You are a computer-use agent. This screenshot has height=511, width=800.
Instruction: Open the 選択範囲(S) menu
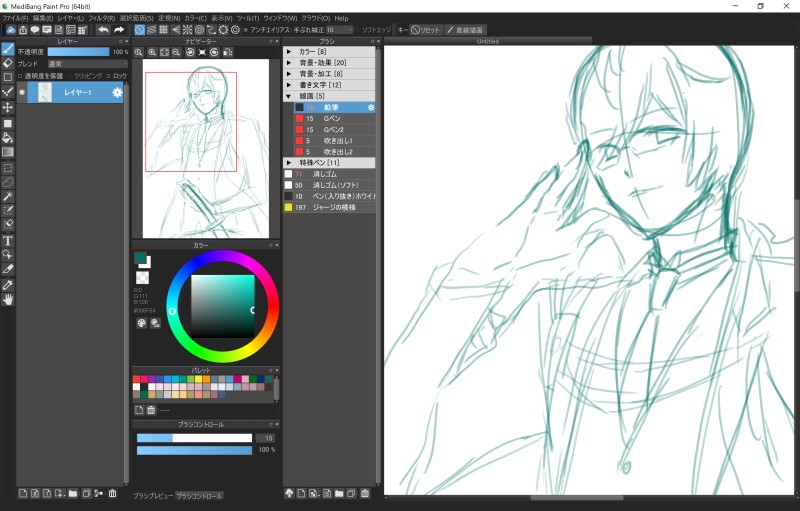pos(136,18)
